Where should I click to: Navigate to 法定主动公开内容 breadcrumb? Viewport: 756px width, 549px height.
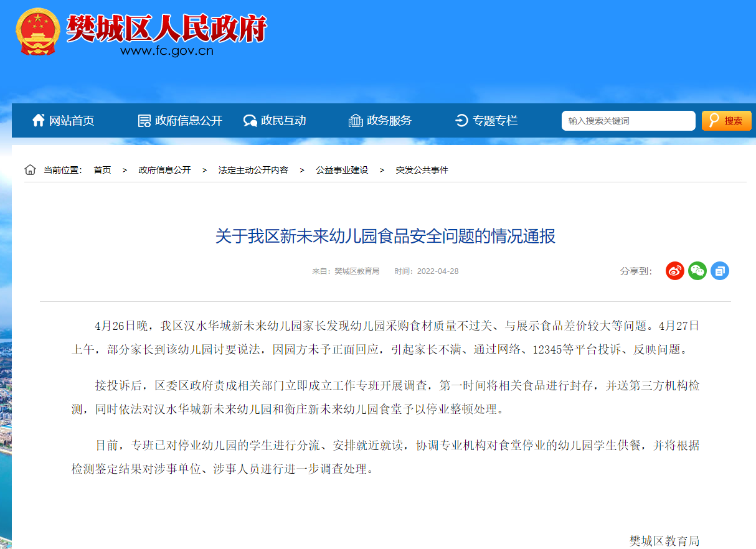click(x=253, y=170)
